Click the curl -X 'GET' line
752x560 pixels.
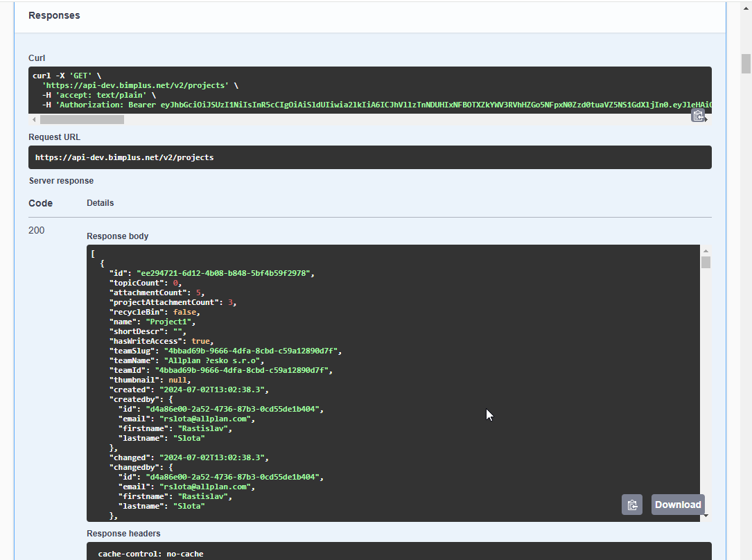point(67,76)
